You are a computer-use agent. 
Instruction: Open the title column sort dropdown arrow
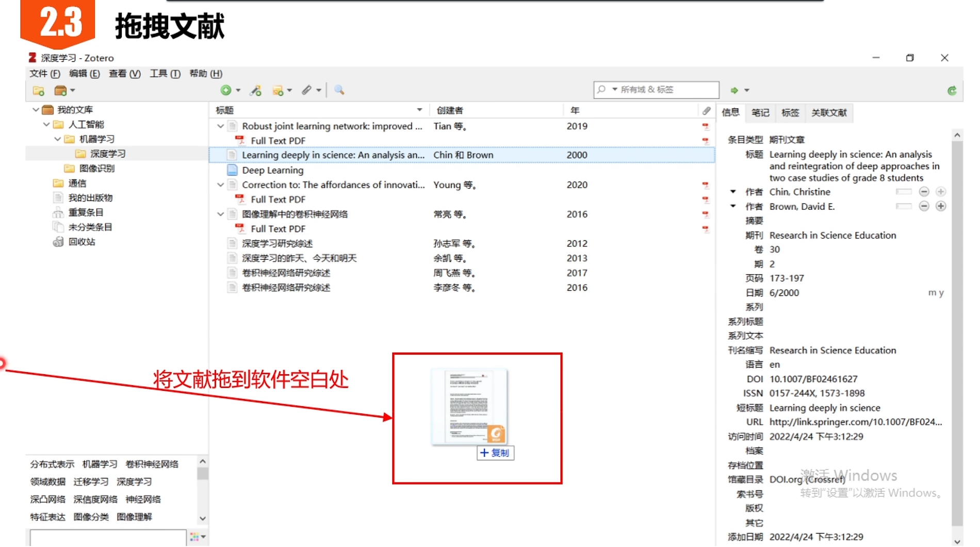(x=419, y=110)
